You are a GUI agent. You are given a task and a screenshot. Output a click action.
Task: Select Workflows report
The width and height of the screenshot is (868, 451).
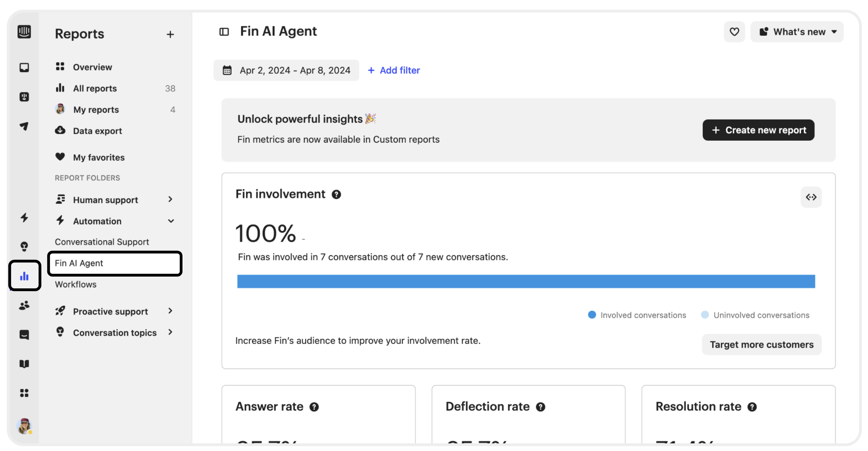[x=76, y=284]
